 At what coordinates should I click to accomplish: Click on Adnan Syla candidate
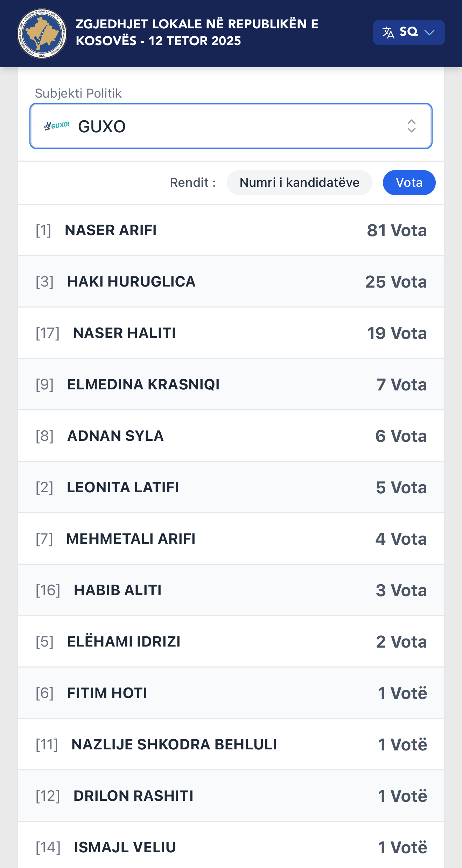(x=231, y=436)
